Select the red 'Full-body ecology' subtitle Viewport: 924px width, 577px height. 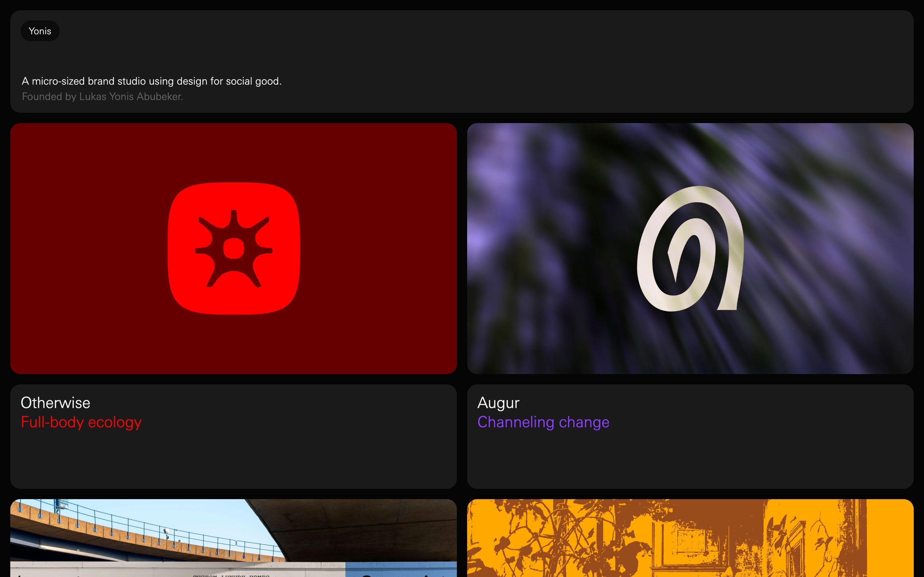pyautogui.click(x=81, y=422)
